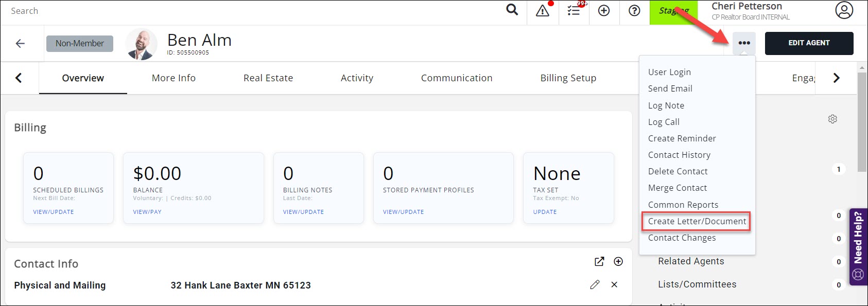Image resolution: width=868 pixels, height=306 pixels.
Task: Delete address with the X icon
Action: (x=614, y=284)
